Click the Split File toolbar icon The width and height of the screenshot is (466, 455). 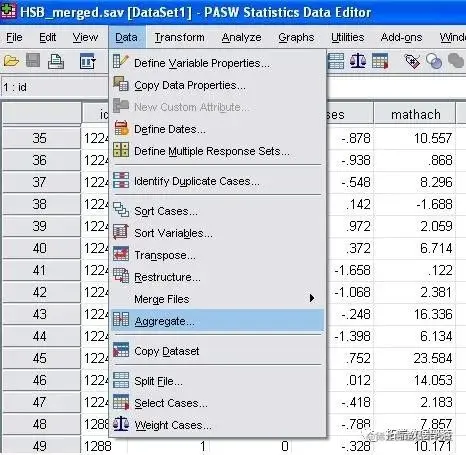point(336,61)
